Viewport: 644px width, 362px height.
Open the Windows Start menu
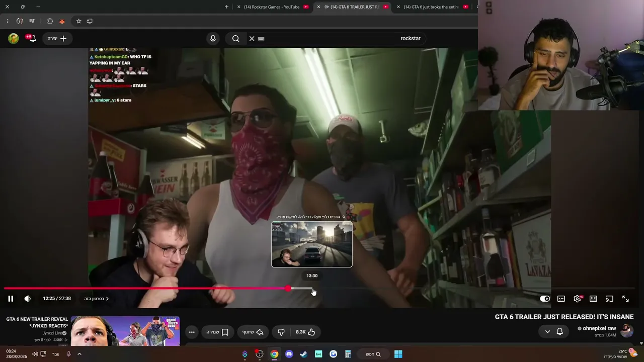click(x=398, y=354)
